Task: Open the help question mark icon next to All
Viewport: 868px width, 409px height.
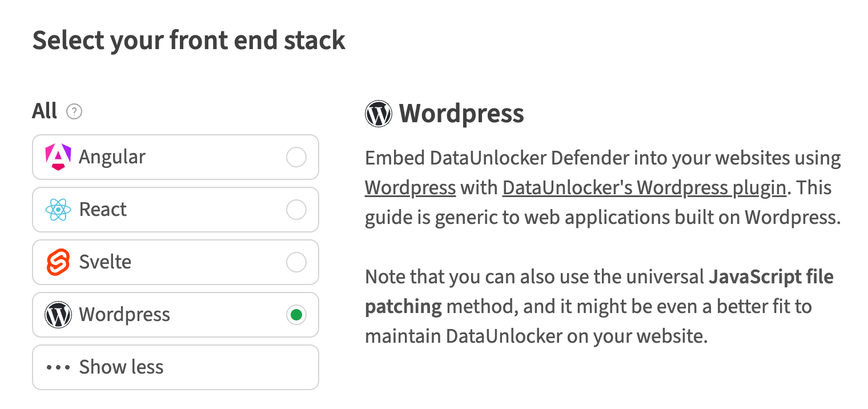Action: click(x=74, y=112)
